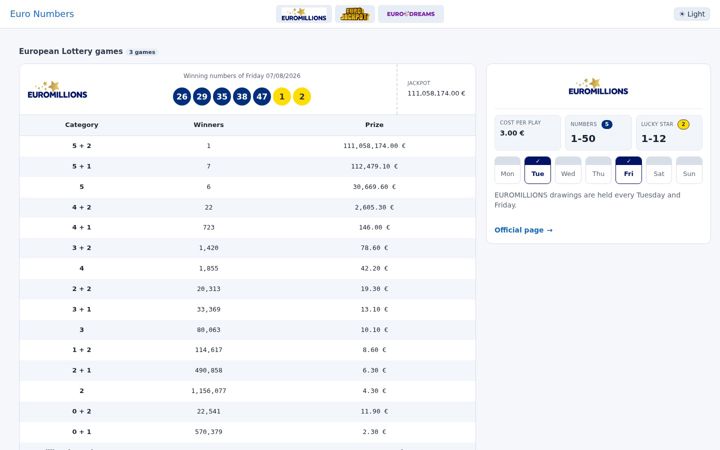Select winning number ball 35
The height and width of the screenshot is (450, 720).
coord(222,96)
